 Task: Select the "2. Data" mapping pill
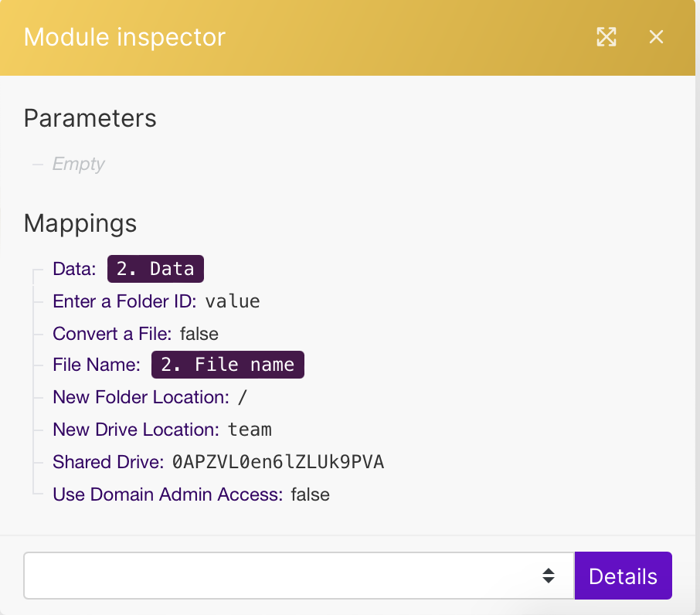click(155, 269)
